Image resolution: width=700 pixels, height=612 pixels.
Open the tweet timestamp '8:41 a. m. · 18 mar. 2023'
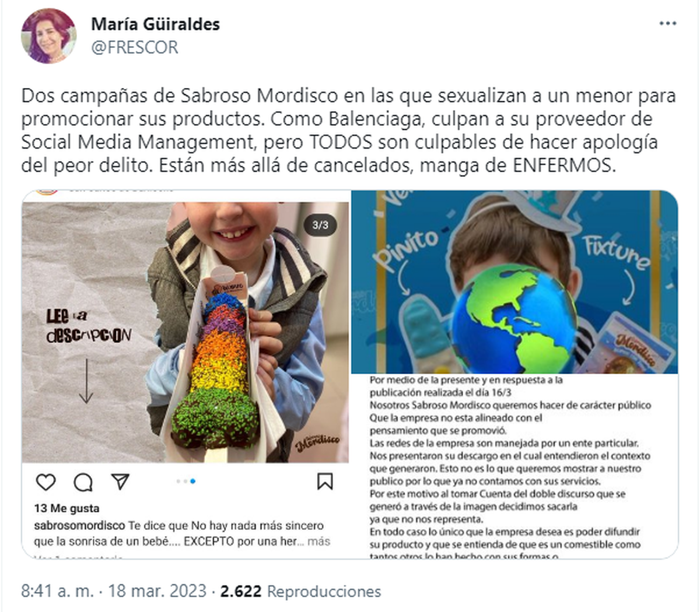(x=114, y=591)
